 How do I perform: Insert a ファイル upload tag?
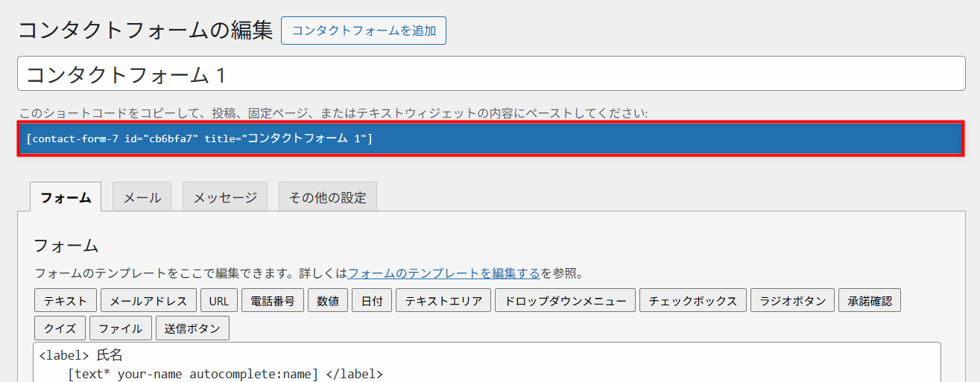(x=121, y=328)
